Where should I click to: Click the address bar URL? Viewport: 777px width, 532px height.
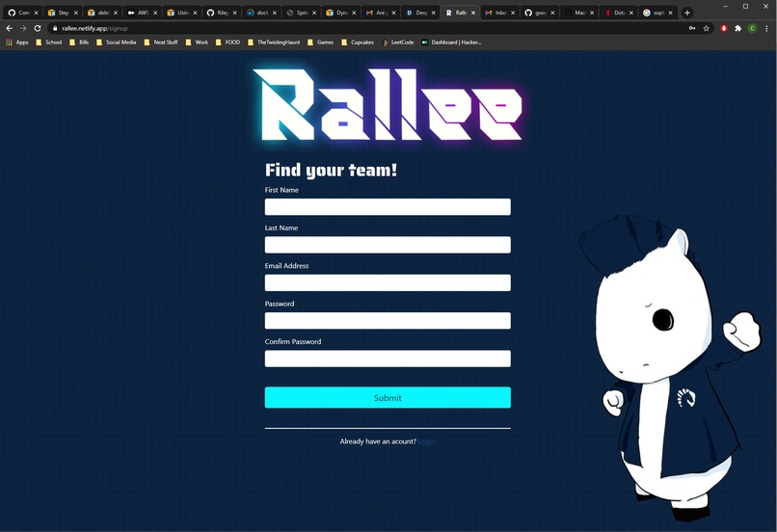[x=94, y=28]
